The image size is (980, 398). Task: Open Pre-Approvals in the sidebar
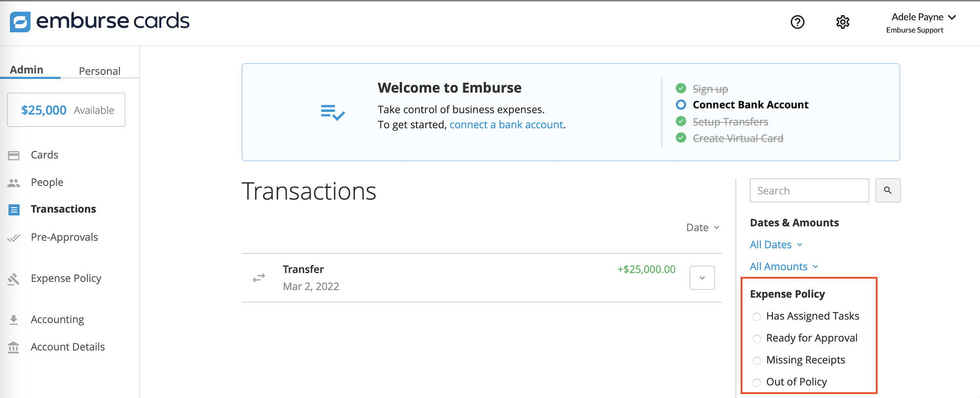pos(64,237)
